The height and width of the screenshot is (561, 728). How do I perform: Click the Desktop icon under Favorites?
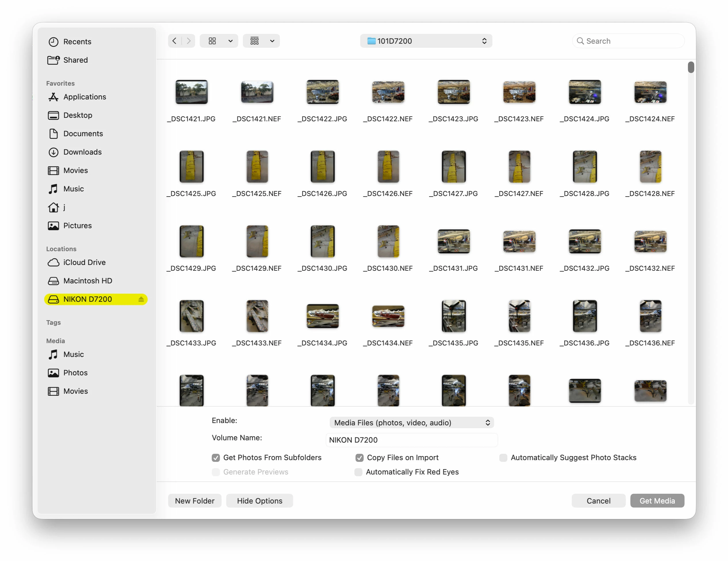(x=53, y=115)
